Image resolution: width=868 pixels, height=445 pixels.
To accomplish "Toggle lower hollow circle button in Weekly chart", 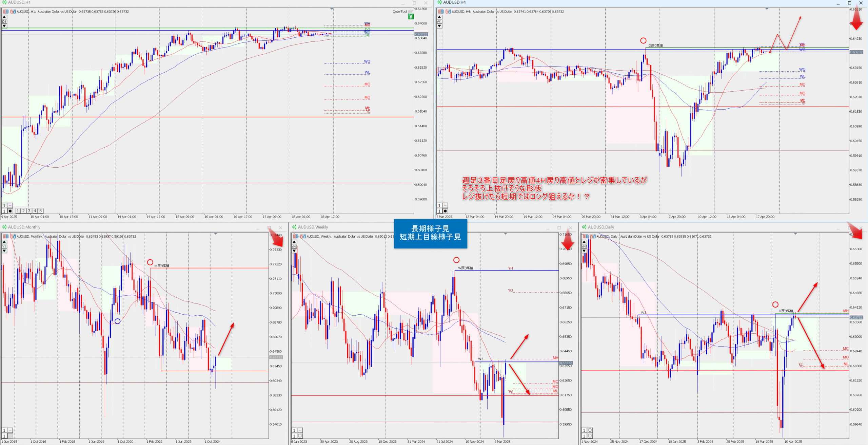I will [300, 436].
